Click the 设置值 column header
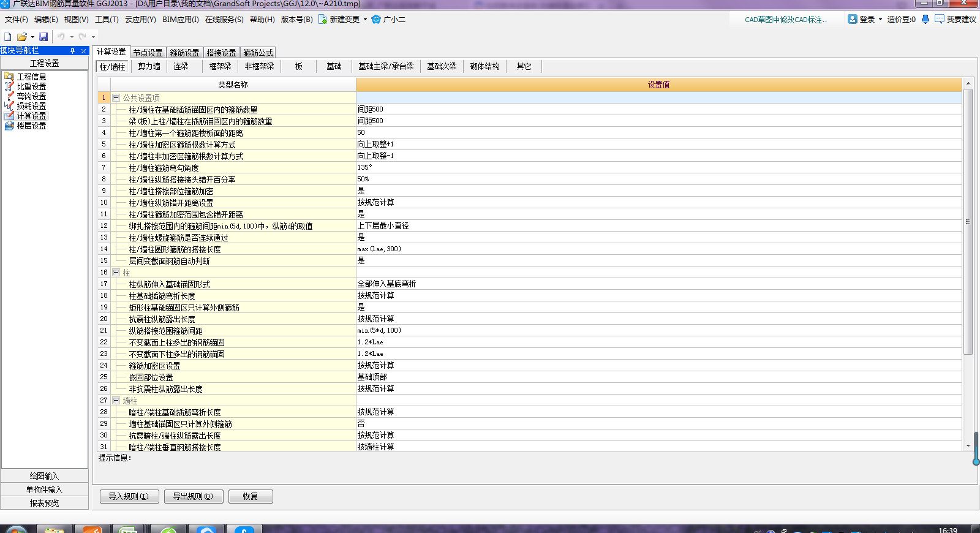Image resolution: width=980 pixels, height=533 pixels. [x=659, y=85]
